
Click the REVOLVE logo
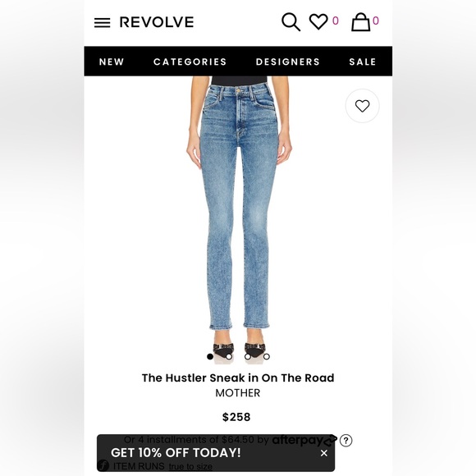point(157,22)
